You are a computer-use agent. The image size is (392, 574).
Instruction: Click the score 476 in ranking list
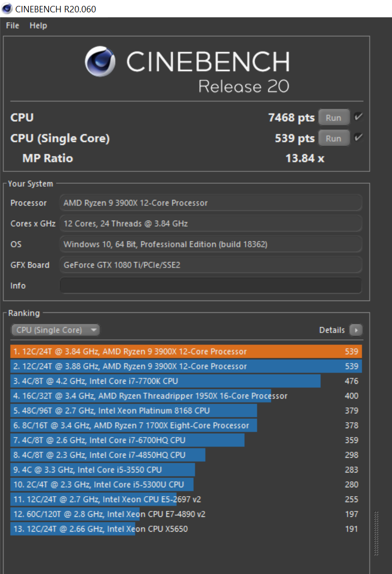tap(352, 381)
